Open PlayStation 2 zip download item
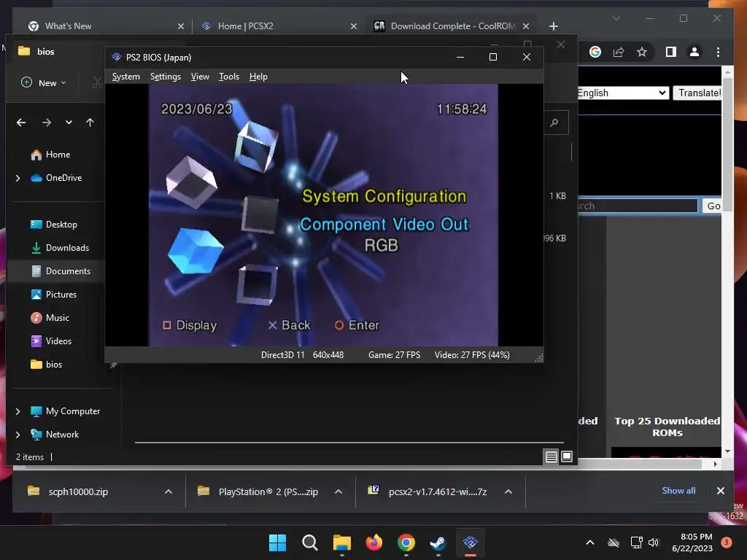The image size is (747, 560). [268, 491]
